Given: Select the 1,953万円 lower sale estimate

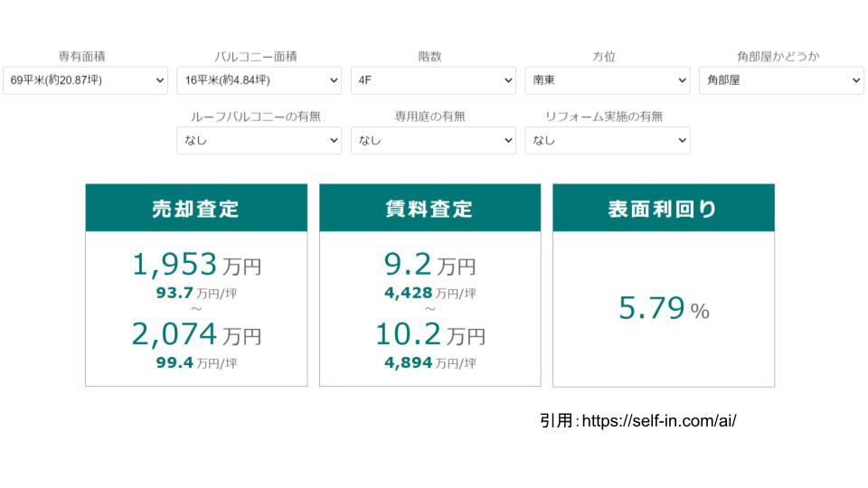Looking at the screenshot, I should pyautogui.click(x=196, y=265).
